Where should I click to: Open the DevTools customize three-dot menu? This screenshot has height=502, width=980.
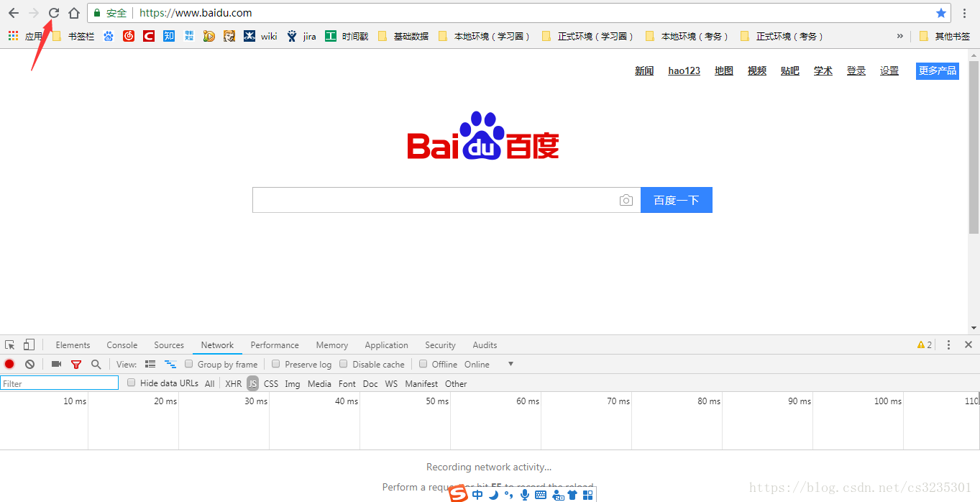[x=948, y=345]
